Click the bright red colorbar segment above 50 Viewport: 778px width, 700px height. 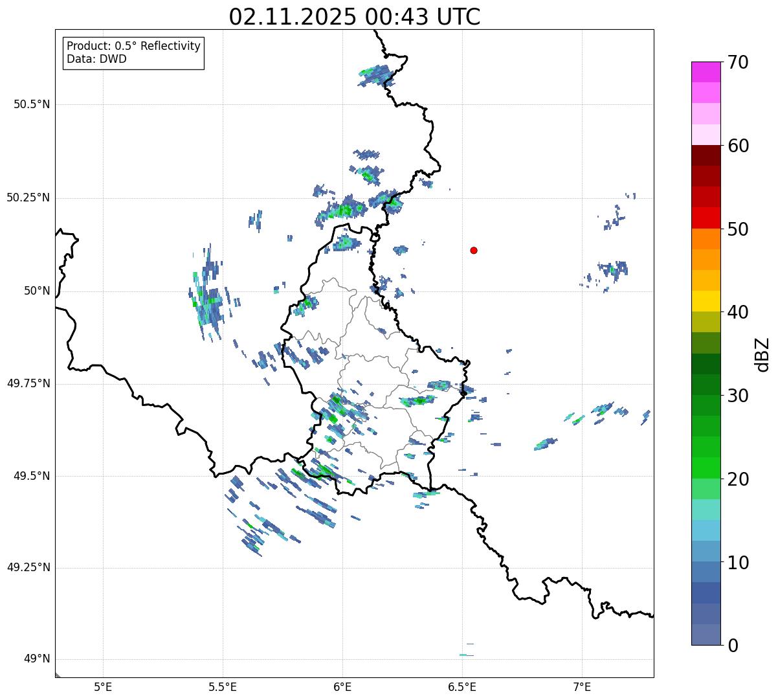click(706, 218)
